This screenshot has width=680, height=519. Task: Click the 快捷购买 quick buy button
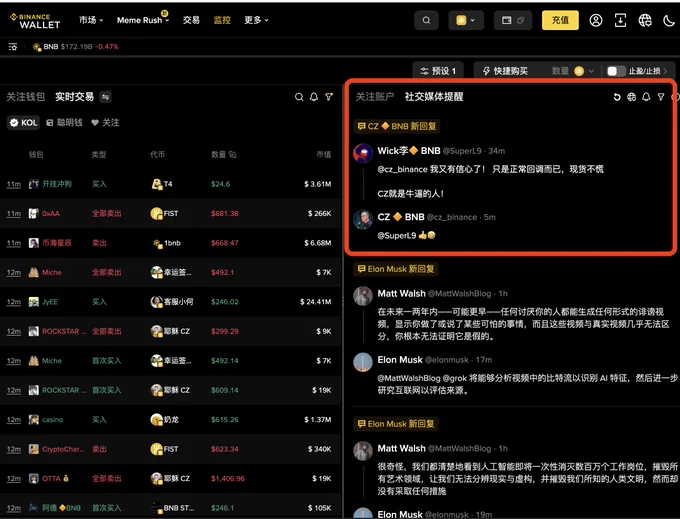click(505, 71)
